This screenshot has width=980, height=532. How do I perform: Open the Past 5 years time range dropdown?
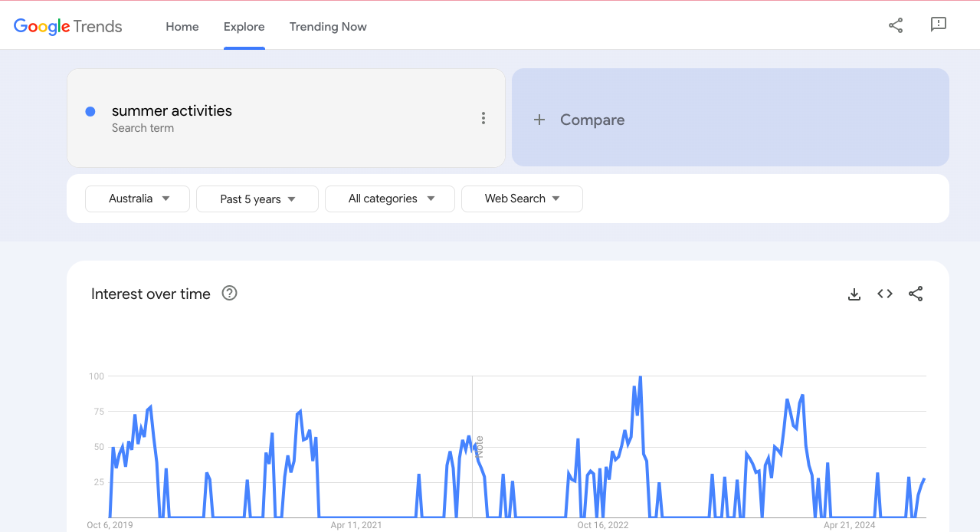257,199
